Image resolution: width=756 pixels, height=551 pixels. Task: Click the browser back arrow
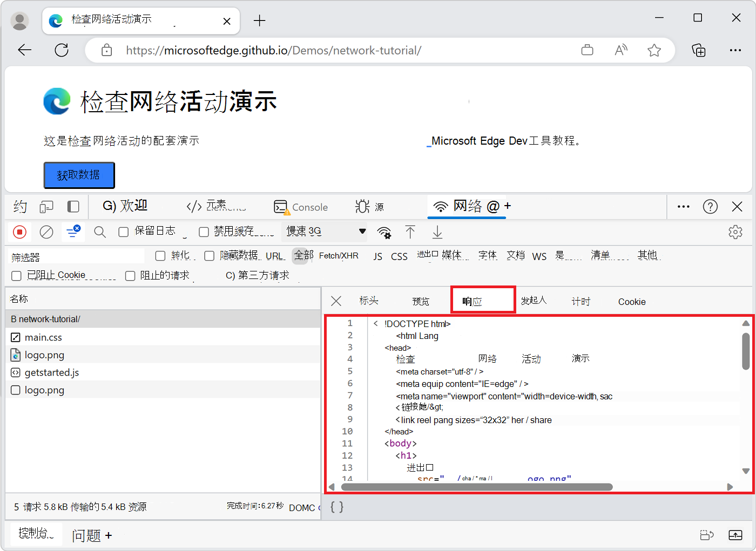point(25,50)
